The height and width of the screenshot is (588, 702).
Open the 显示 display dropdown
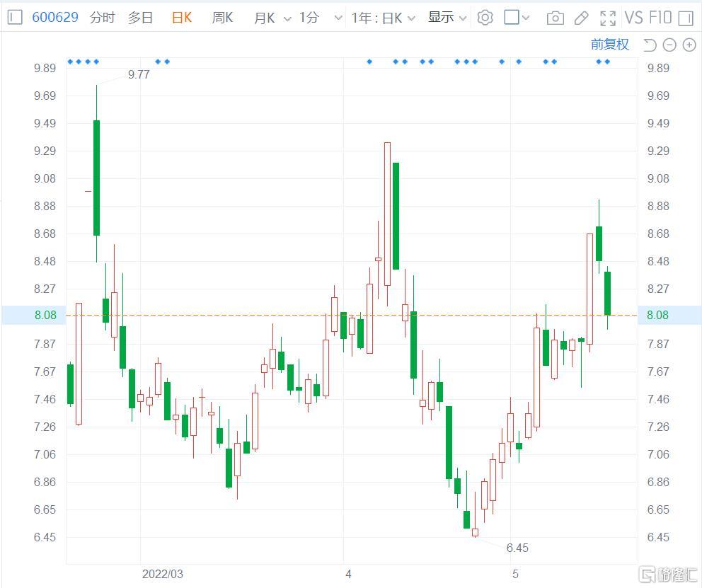click(447, 18)
